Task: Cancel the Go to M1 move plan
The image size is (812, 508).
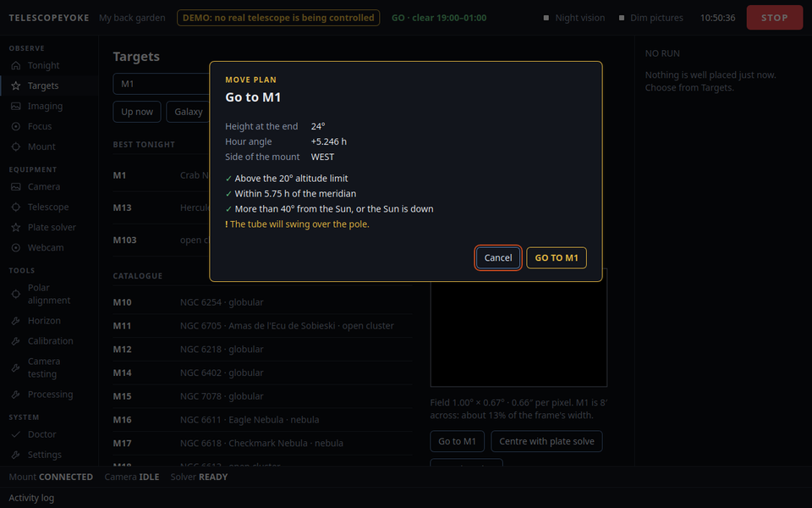Action: [497, 257]
